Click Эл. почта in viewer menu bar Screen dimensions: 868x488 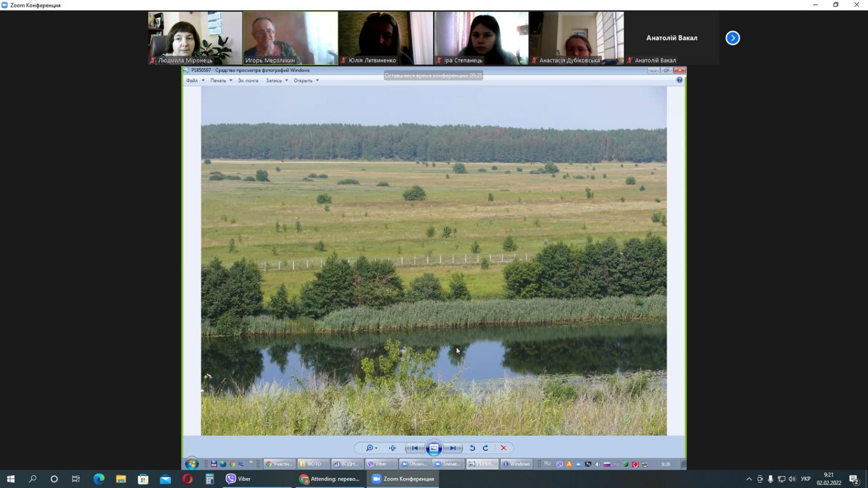(x=248, y=81)
